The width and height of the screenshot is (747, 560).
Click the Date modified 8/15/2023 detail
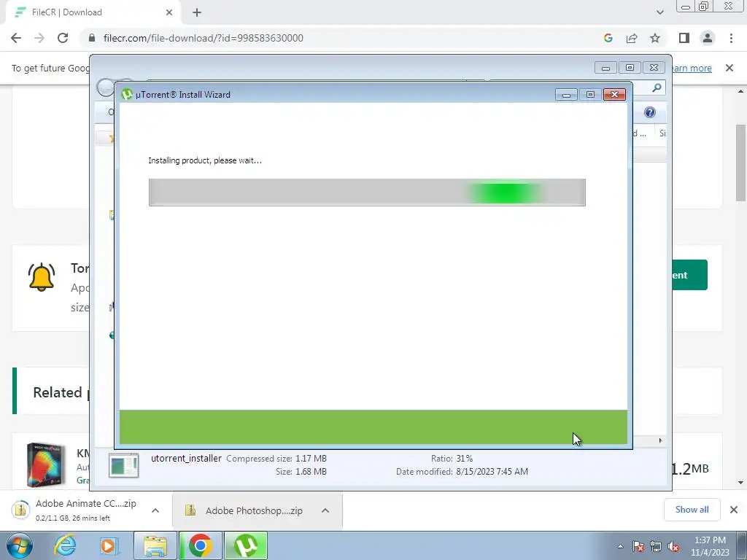[462, 472]
